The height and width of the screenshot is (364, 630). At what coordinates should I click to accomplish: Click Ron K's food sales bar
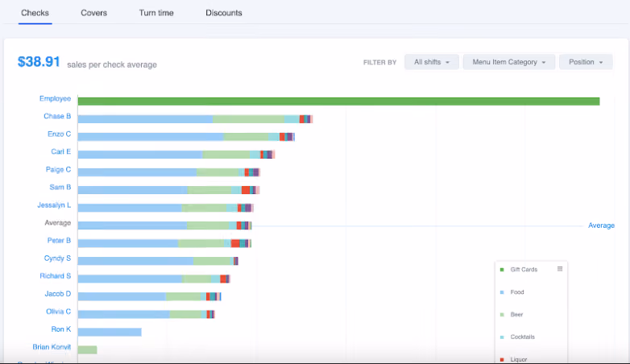pos(110,332)
